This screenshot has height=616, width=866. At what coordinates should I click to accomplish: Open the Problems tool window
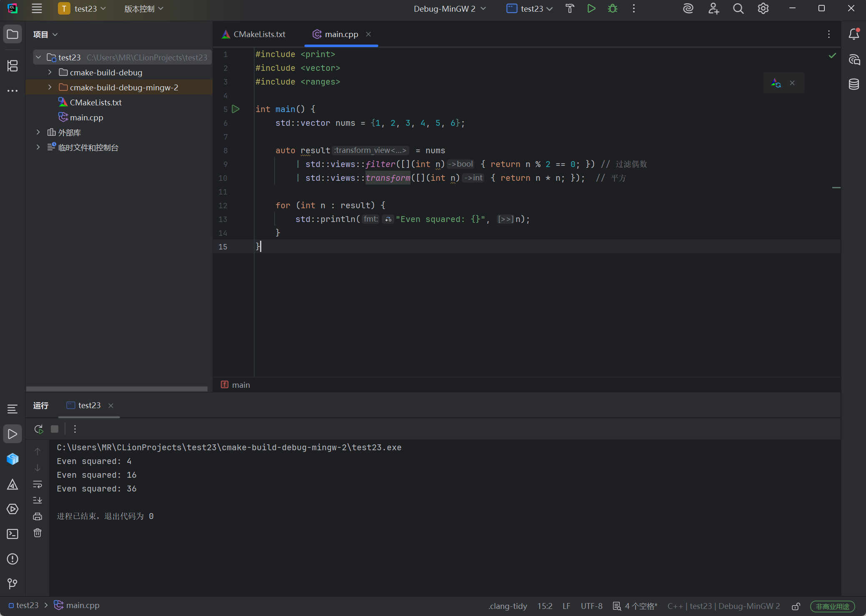(x=13, y=559)
